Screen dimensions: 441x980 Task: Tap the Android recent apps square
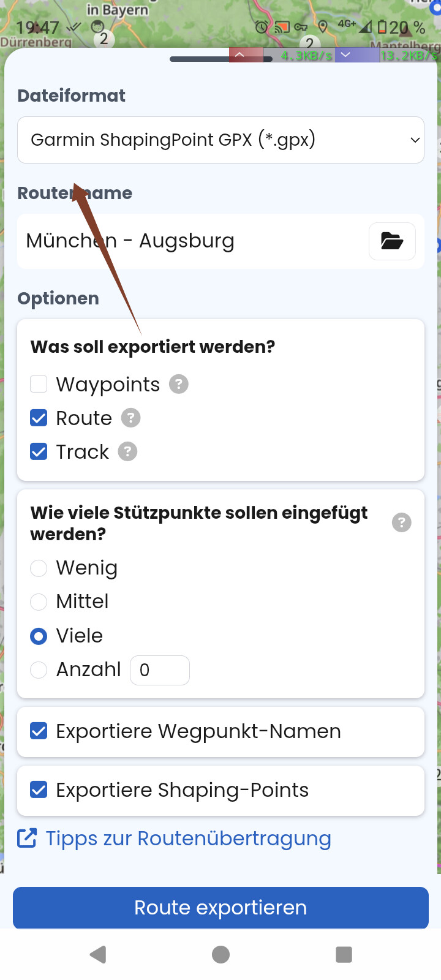(x=344, y=954)
